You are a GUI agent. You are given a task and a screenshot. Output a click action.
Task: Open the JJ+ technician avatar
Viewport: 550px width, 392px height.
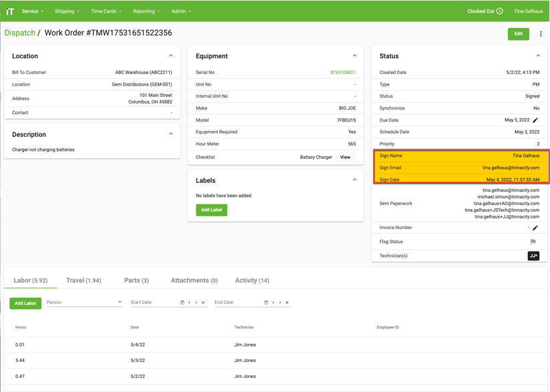click(x=533, y=255)
